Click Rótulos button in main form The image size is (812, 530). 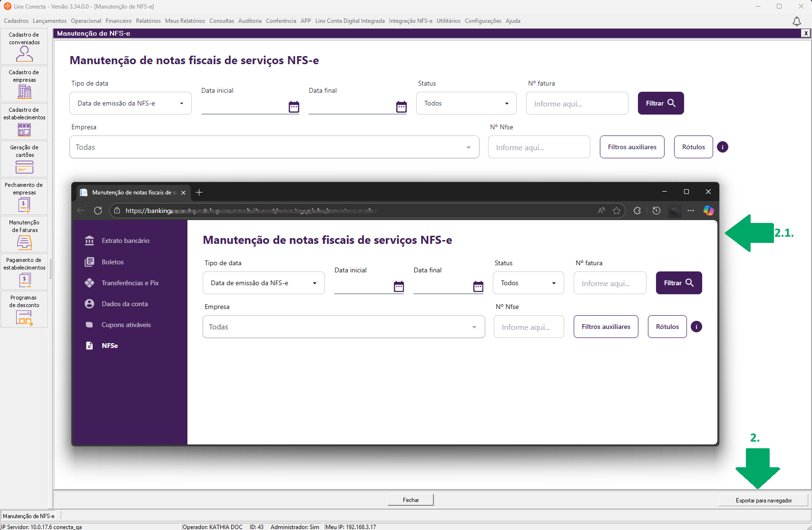[x=694, y=147]
